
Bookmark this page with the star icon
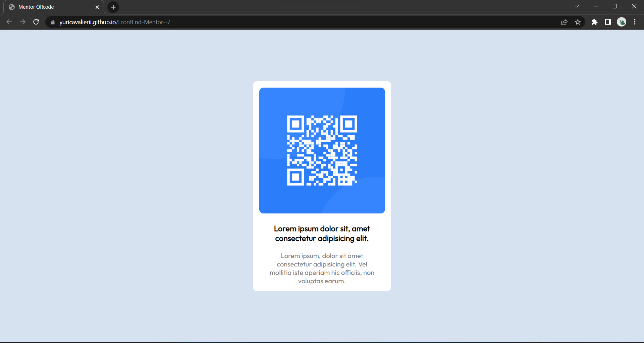[x=578, y=22]
